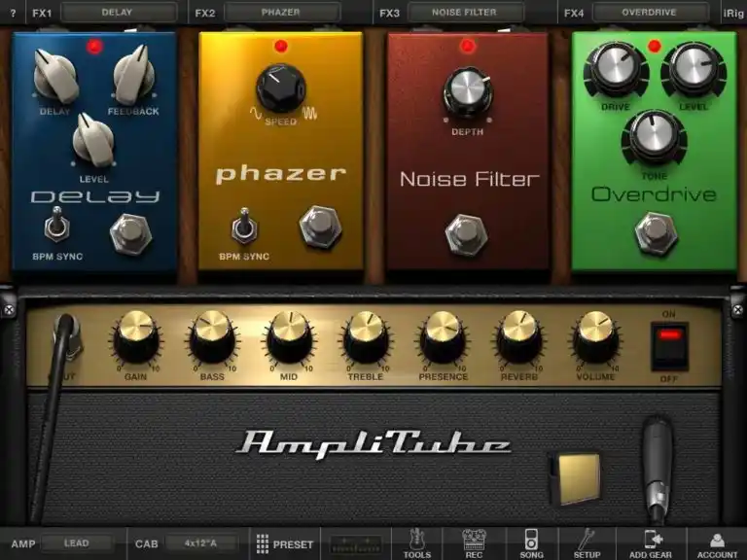
Task: Click the 'Overdrive' name on green pedal
Action: pos(654,194)
